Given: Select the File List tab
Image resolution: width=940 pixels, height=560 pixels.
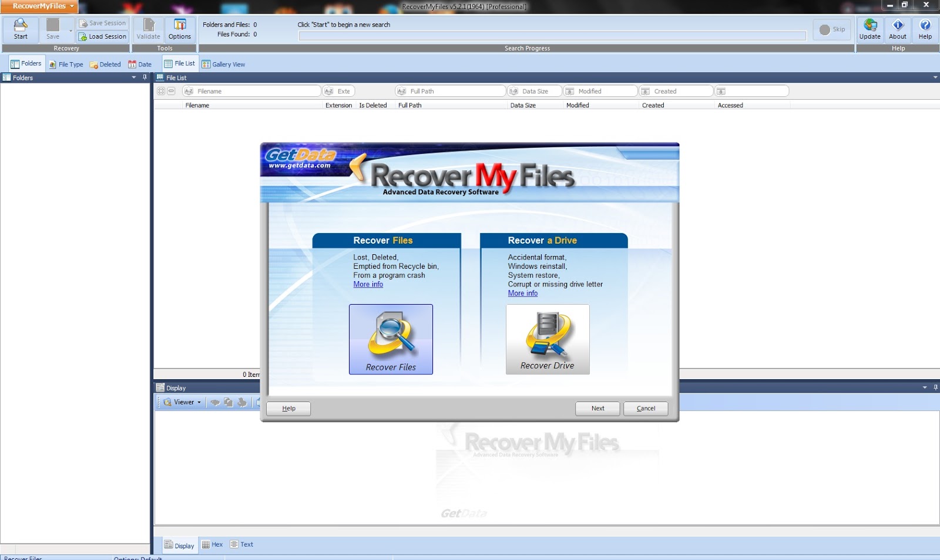Looking at the screenshot, I should tap(179, 63).
